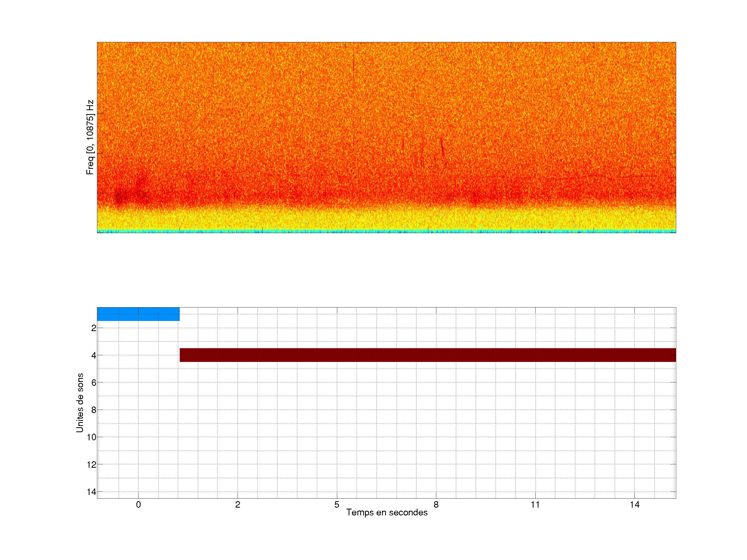Click y-axis tick label 2 on lower plot
This screenshot has width=747, height=560.
pos(94,328)
